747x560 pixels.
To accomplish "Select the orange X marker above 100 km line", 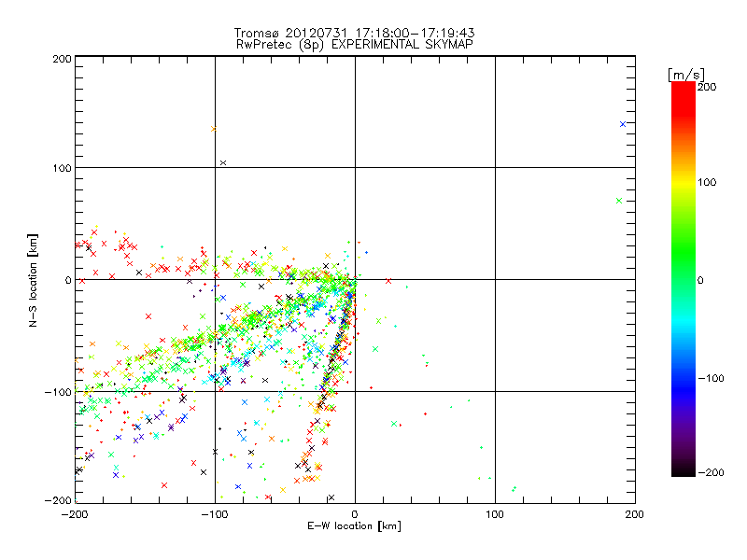I will coord(214,129).
